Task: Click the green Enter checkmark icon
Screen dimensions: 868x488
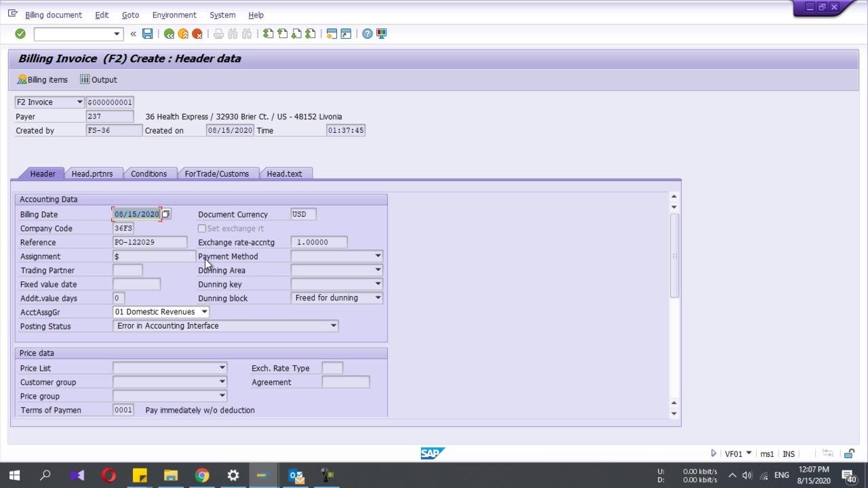Action: point(20,34)
